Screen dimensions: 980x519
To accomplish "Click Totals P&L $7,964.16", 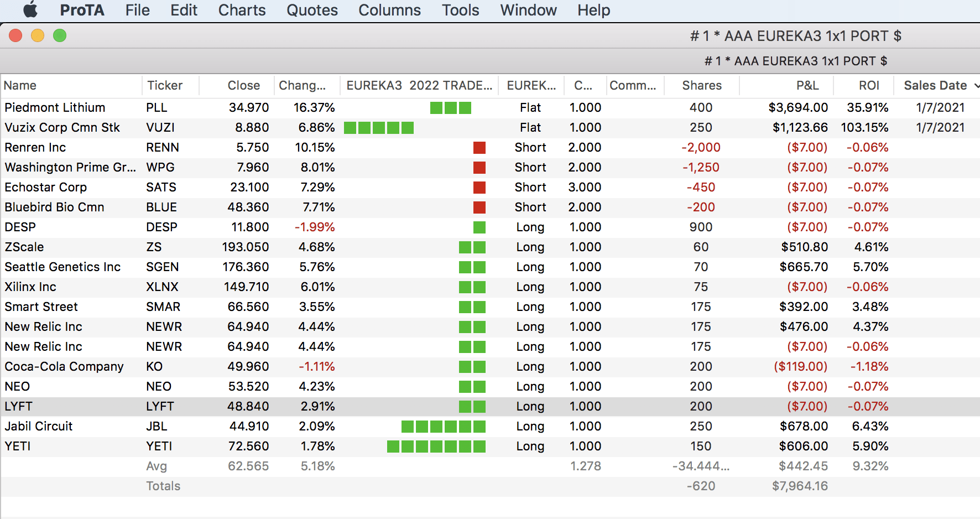I will (800, 486).
